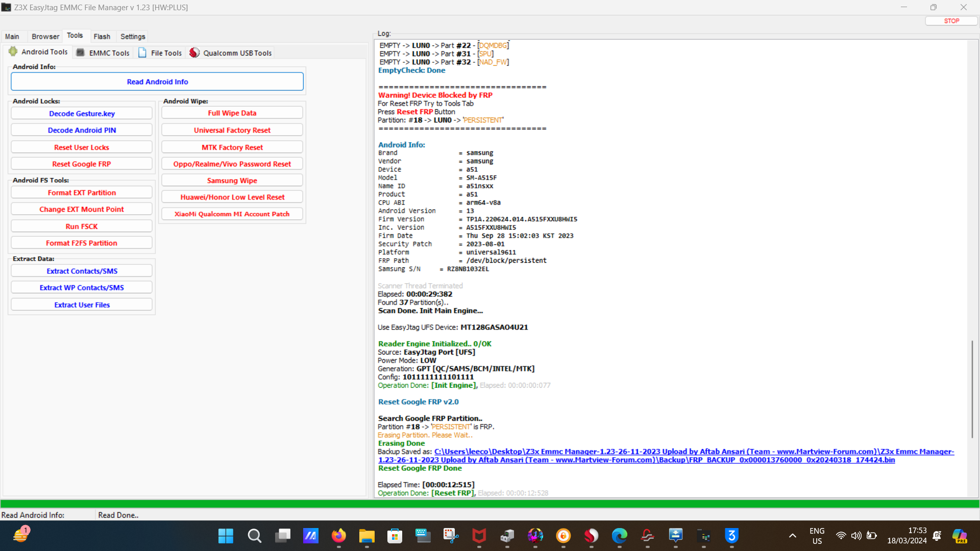Open the orange circular taskbar app

coord(563,536)
